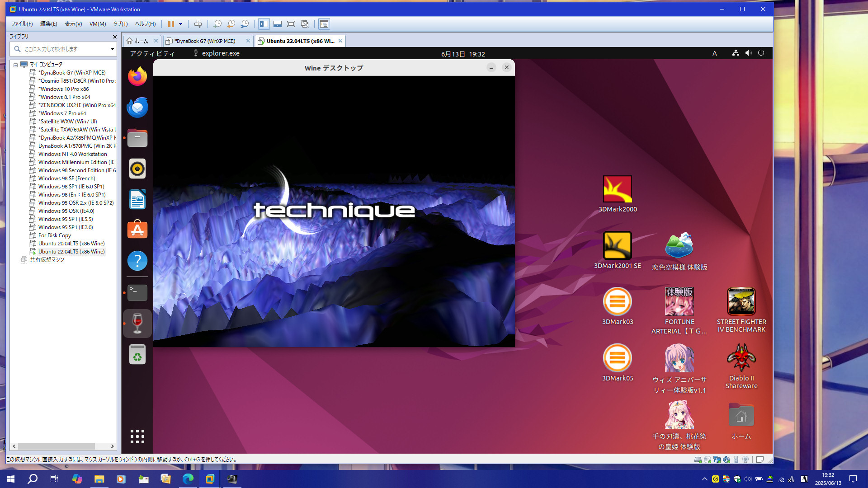The width and height of the screenshot is (868, 488).
Task: Revert to snapshot using the clock-arrow icon
Action: click(231, 24)
